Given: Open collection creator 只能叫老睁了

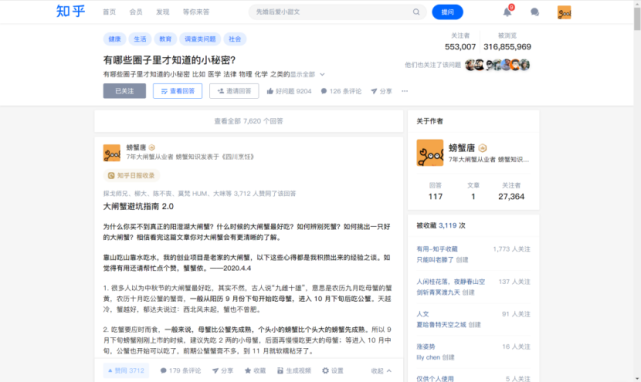Looking at the screenshot, I should (435, 260).
